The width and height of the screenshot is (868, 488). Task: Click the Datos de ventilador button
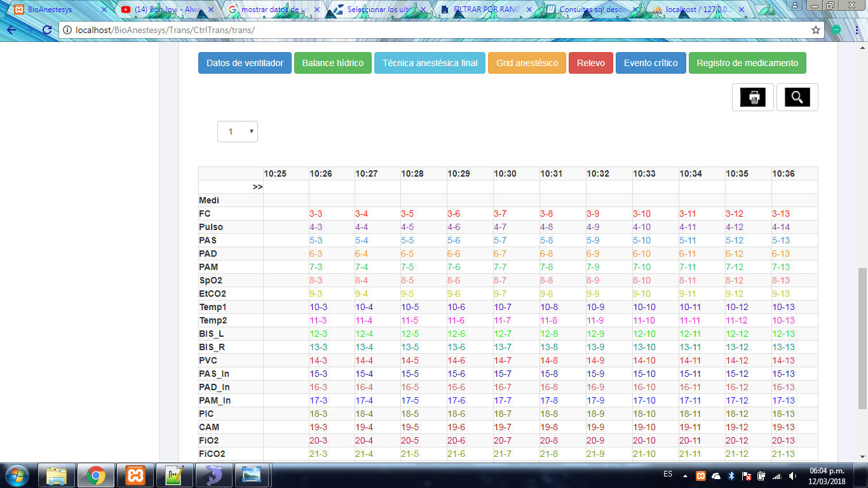tap(245, 63)
